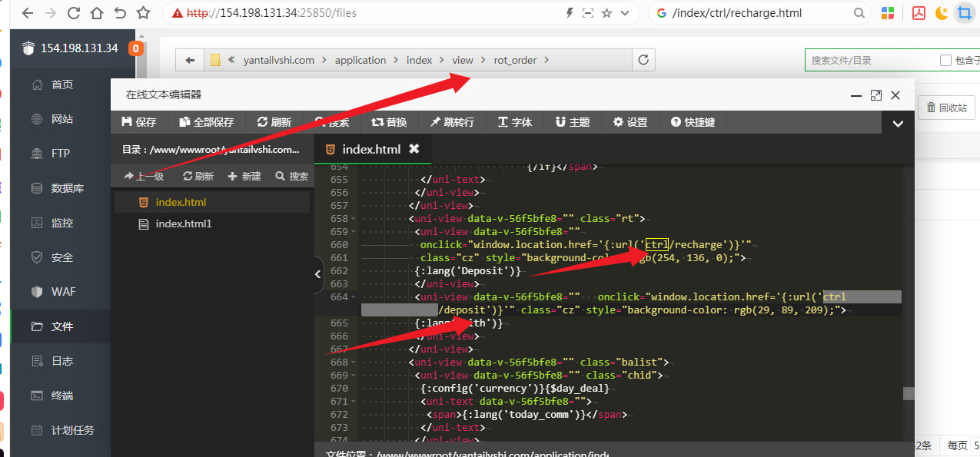Screen dimensions: 980x457
Task: Click the browser undo-close-tab icon
Action: (x=120, y=13)
